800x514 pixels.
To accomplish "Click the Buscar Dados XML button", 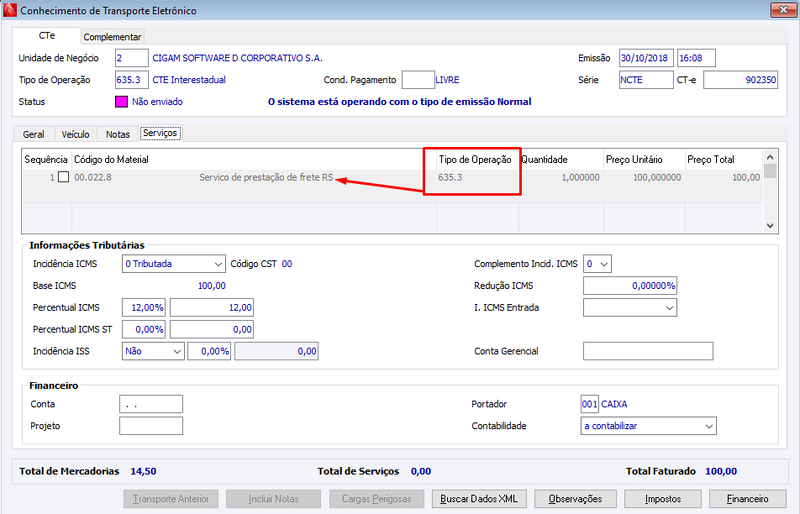I will 479,499.
